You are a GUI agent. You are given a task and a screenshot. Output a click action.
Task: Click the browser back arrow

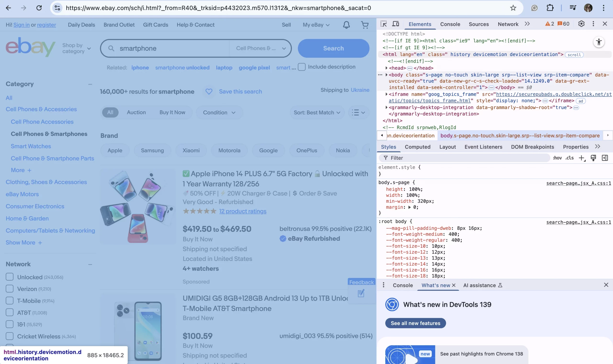click(x=8, y=8)
